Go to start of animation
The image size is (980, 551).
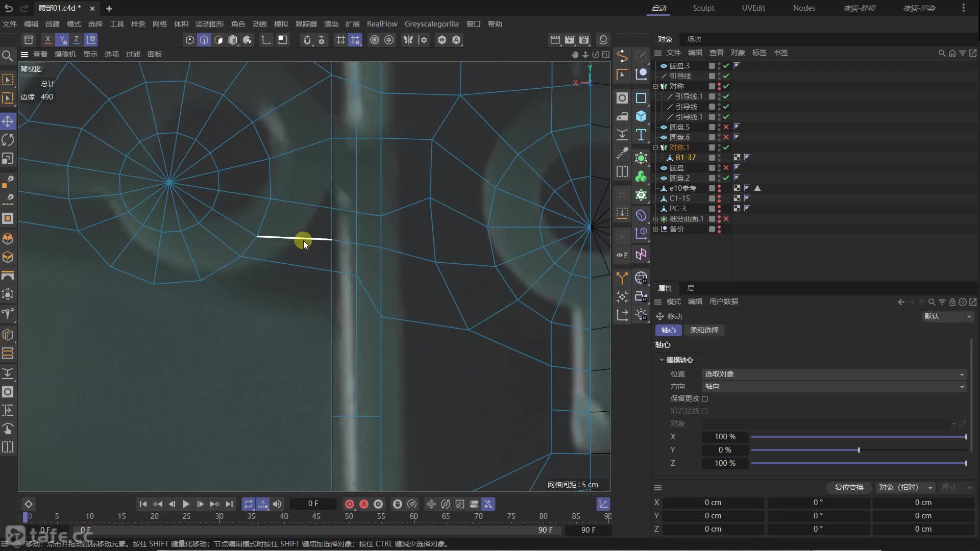143,504
